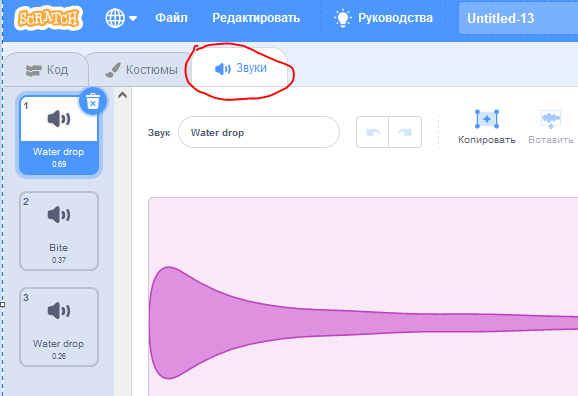Open the Редактировать menu
Viewport: 578px width, 396px height.
pyautogui.click(x=256, y=18)
